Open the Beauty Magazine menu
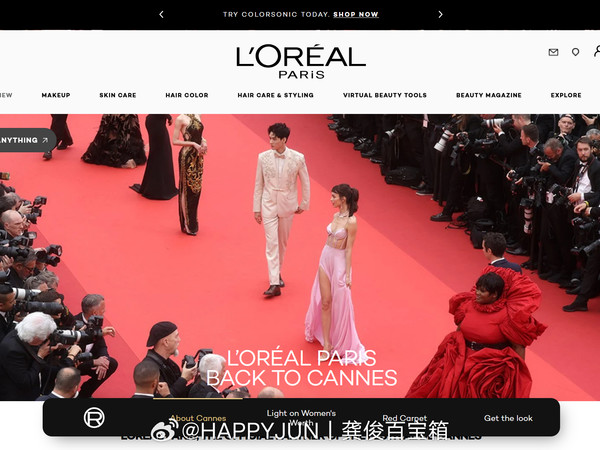600x450 pixels. click(x=489, y=95)
